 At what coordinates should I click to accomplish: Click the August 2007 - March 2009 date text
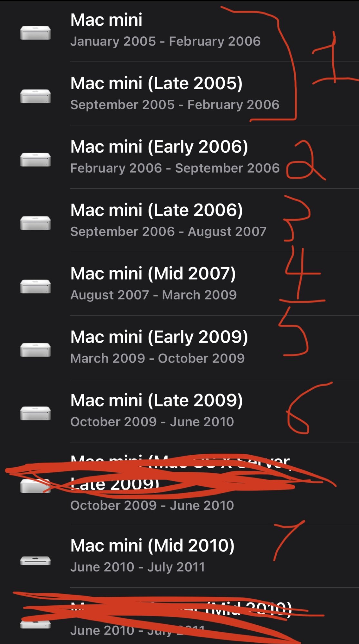point(154,295)
